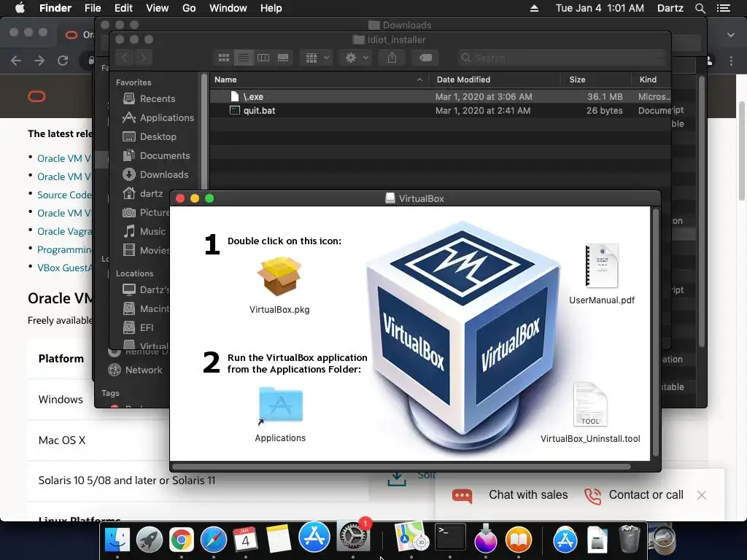Screen dimensions: 747x560
Task: Open the Go menu
Action: [189, 8]
